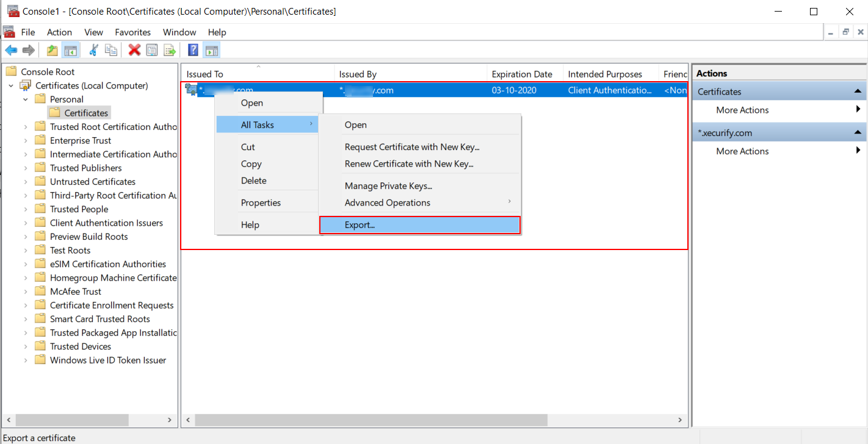Click the Delete red X toolbar icon
Screen dimensions: 868x444
point(134,49)
